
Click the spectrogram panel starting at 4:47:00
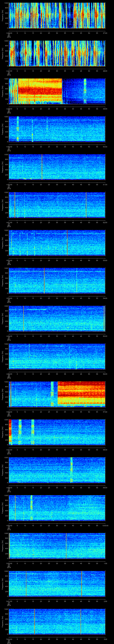pos(57,53)
